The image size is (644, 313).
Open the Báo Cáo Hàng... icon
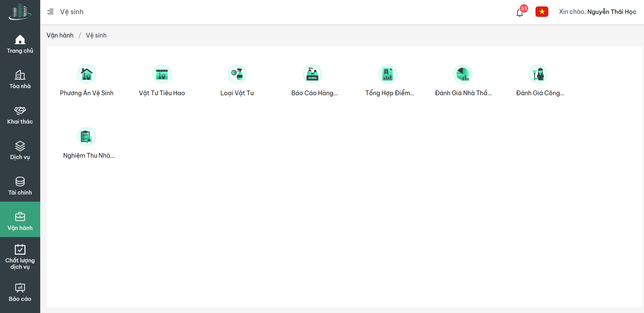point(312,74)
